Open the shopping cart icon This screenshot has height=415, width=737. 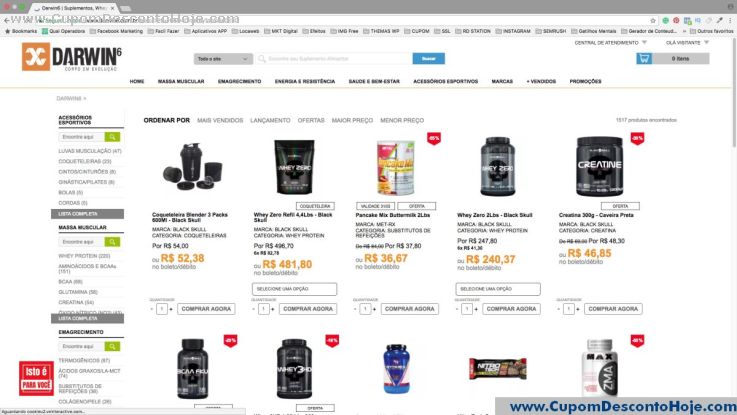click(644, 58)
